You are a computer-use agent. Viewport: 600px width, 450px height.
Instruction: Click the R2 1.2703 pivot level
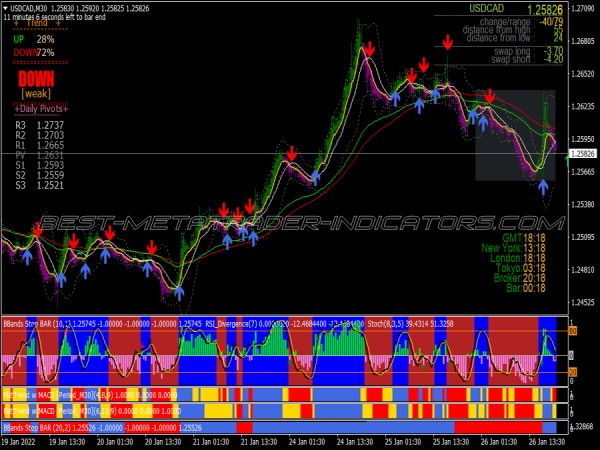tap(39, 135)
